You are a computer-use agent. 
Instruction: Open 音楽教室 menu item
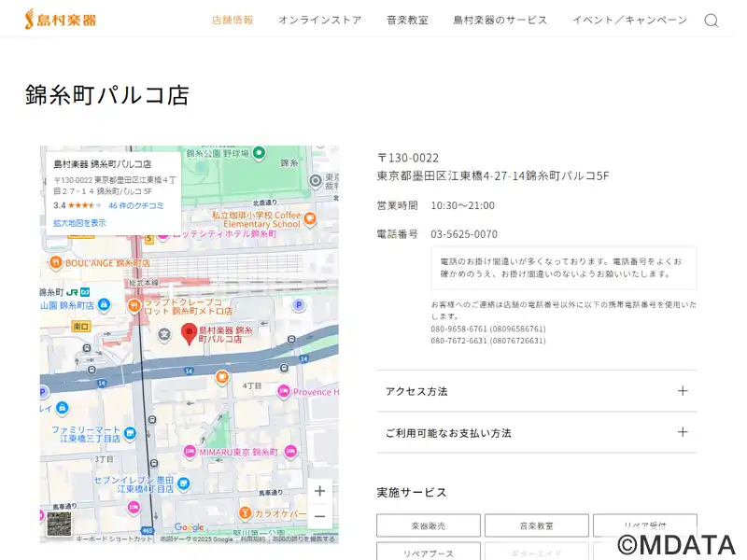(x=407, y=20)
